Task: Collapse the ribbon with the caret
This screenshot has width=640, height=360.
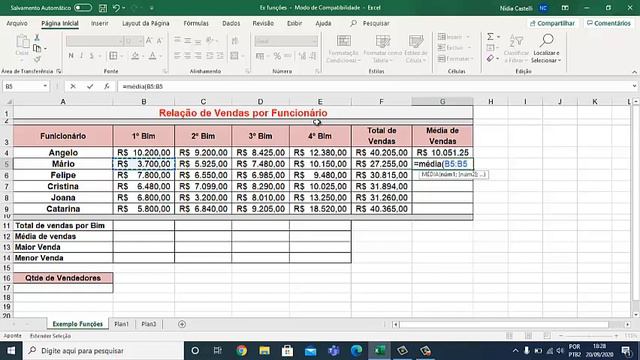Action: 634,72
